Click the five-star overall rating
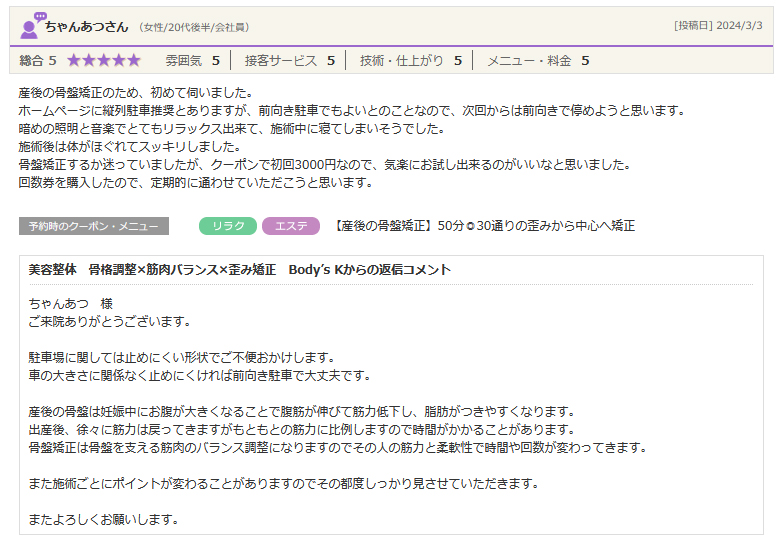This screenshot has height=540, width=781. coord(104,61)
